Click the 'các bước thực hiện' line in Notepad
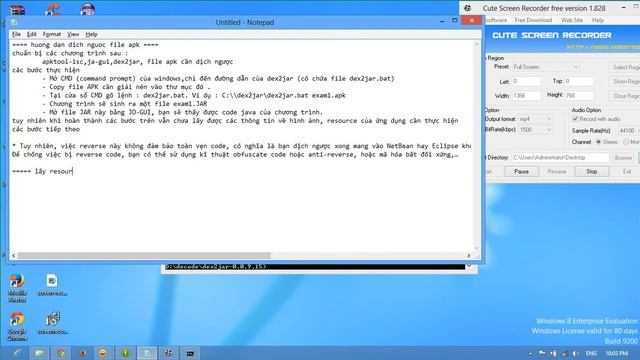Screen dimensions: 640x360 [46, 70]
